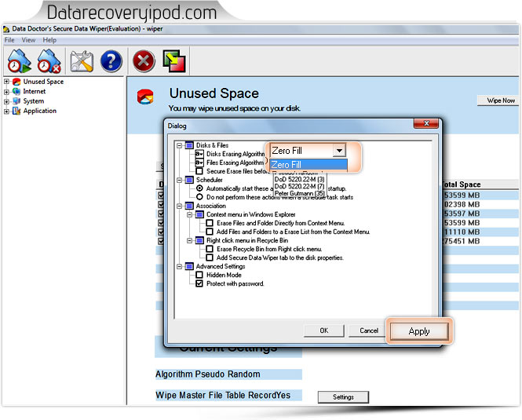Click the Scheduler folder icon in dialog
The width and height of the screenshot is (522, 420).
[189, 180]
